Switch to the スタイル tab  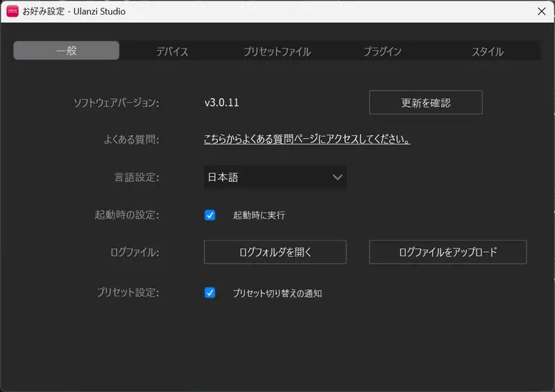487,51
